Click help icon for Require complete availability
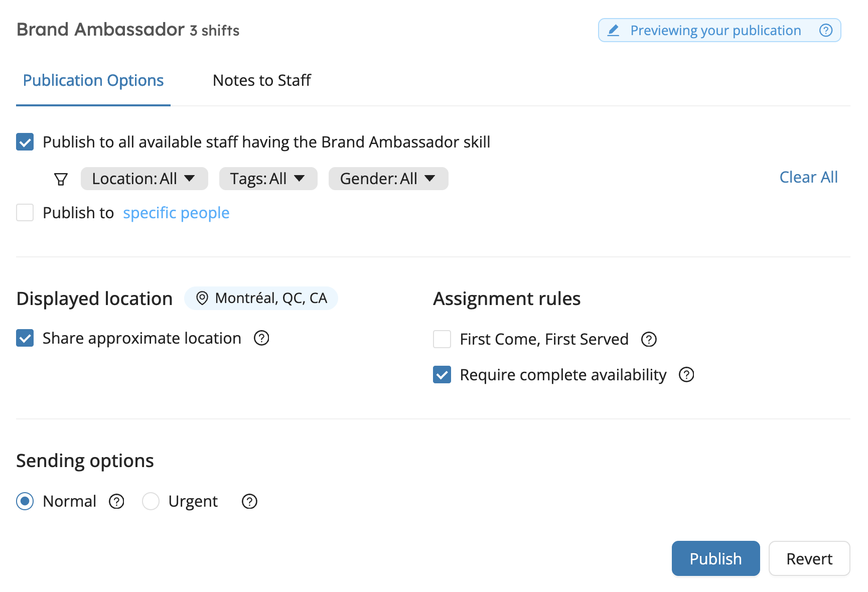This screenshot has width=868, height=592. (x=686, y=375)
